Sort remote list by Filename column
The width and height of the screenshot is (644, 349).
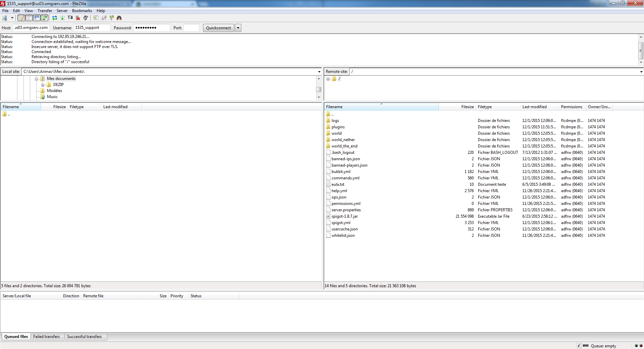[382, 107]
